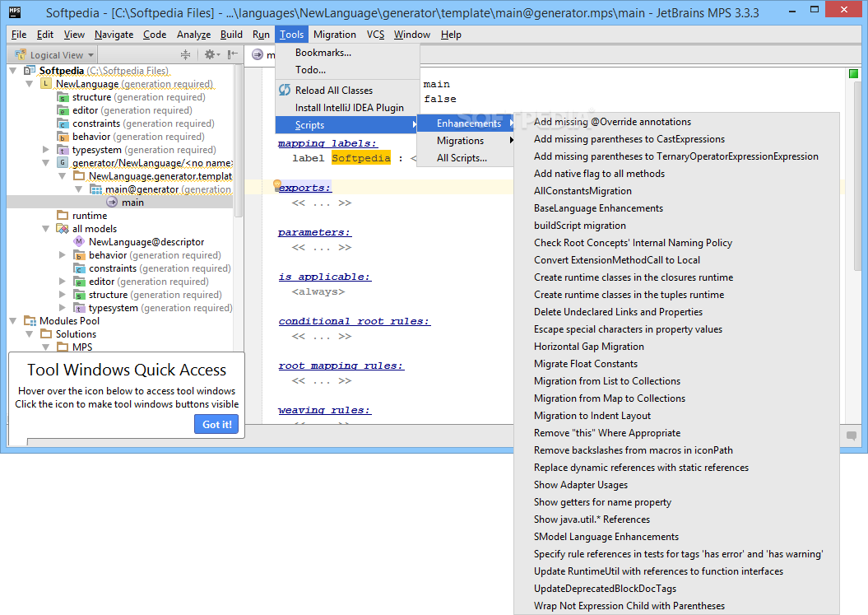Open the Navigate menu

(114, 35)
